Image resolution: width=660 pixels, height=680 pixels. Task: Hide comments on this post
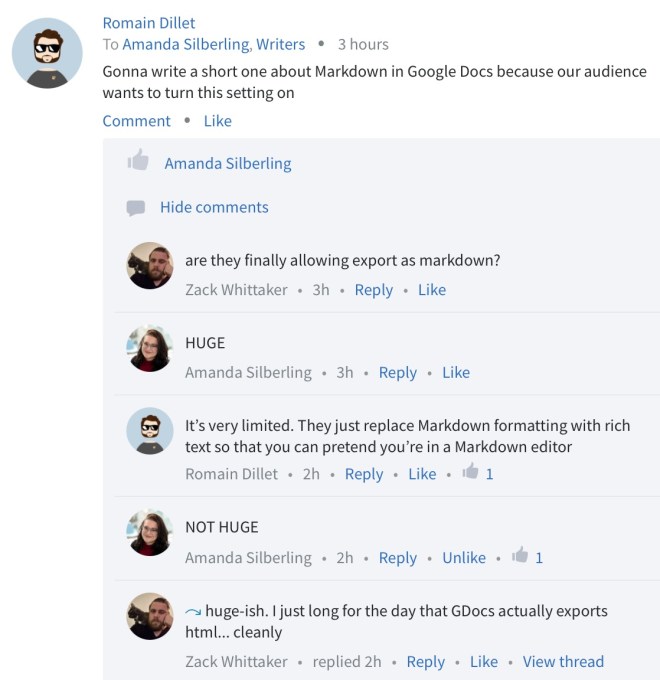point(214,207)
